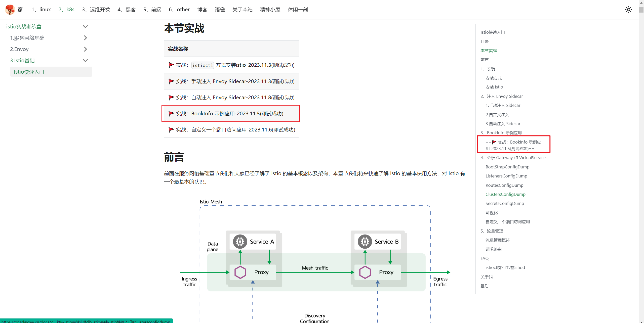Jump to 3、BookInfo 示例应用 outline entry
The width and height of the screenshot is (644, 323).
pyautogui.click(x=501, y=133)
